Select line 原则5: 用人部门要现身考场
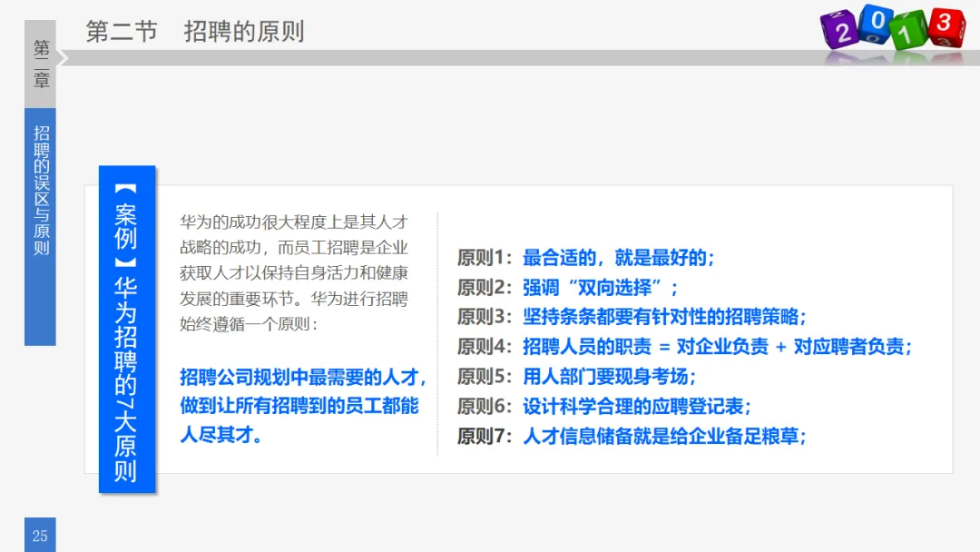This screenshot has height=552, width=980. [x=576, y=377]
